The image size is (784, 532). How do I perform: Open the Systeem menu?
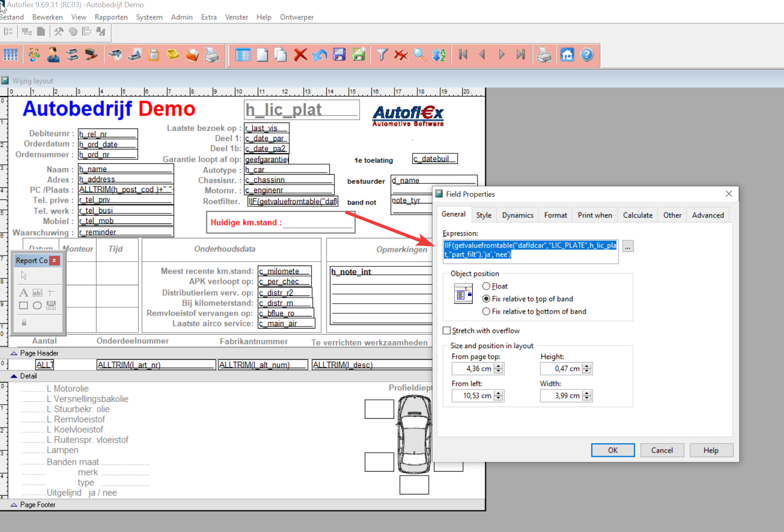pyautogui.click(x=149, y=17)
